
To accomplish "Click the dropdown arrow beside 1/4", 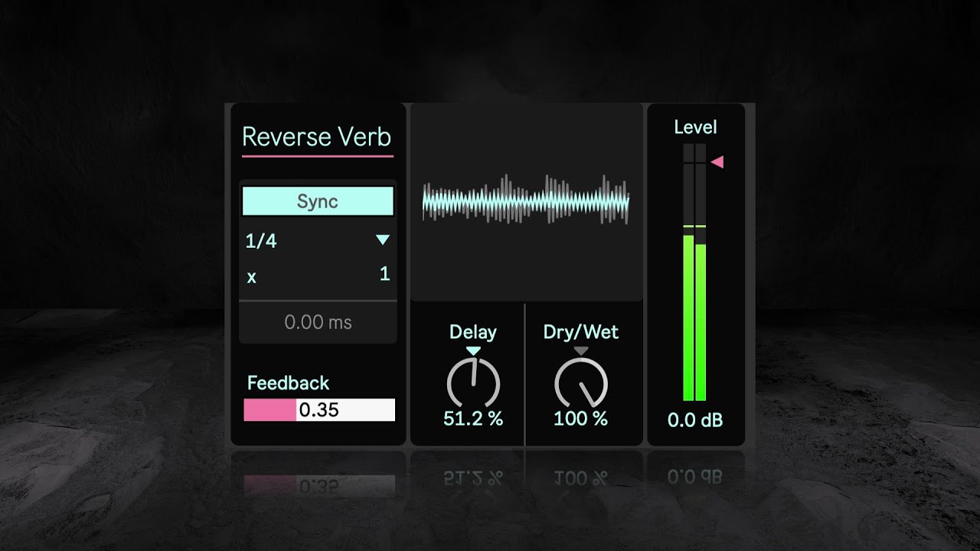I will pos(383,240).
